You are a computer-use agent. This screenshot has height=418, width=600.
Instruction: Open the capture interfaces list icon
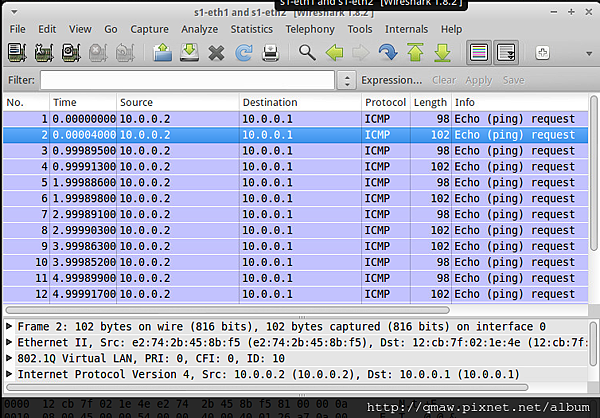click(18, 53)
